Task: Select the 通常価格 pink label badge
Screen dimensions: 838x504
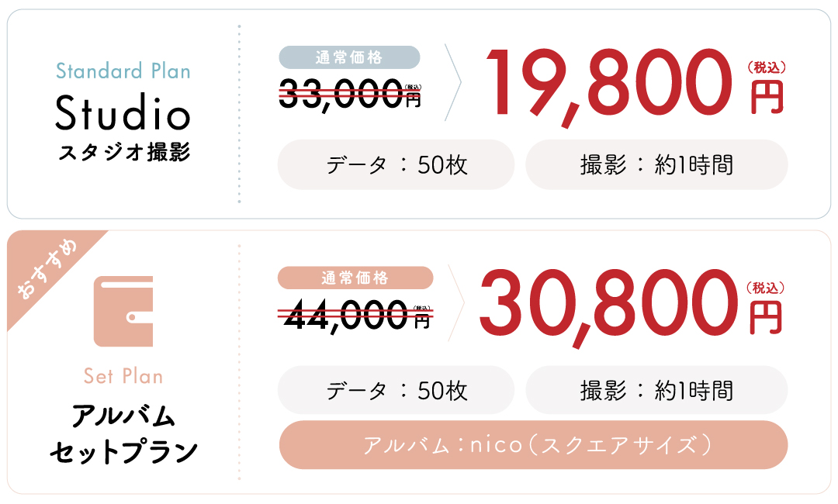Action: pyautogui.click(x=355, y=278)
